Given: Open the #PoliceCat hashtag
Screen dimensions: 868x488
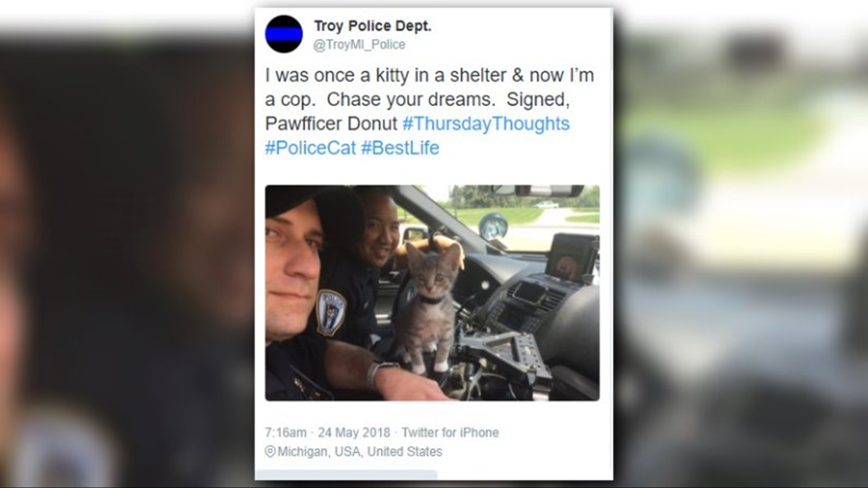Looking at the screenshot, I should (311, 148).
